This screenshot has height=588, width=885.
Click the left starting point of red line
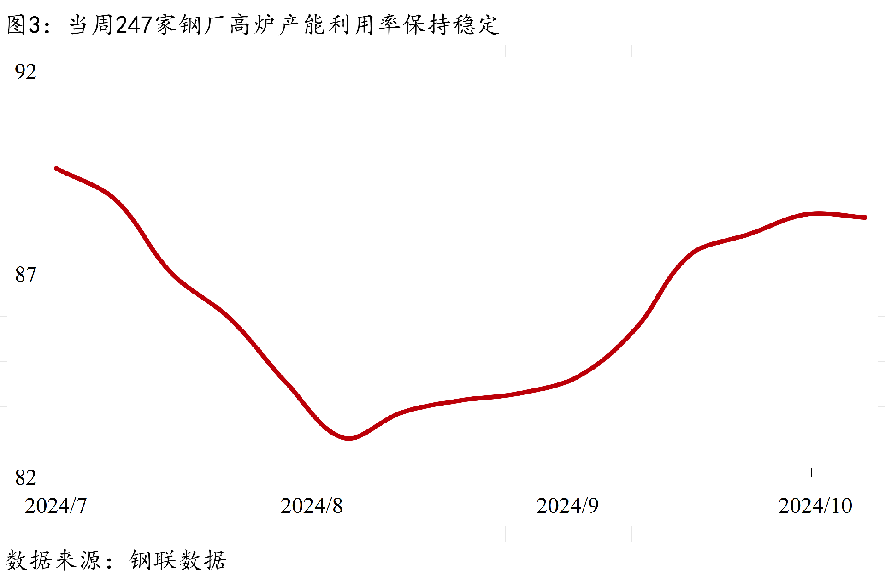click(x=56, y=169)
